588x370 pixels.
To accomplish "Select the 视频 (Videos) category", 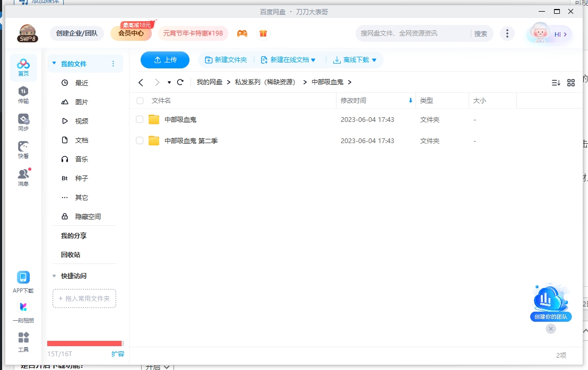I will (81, 121).
